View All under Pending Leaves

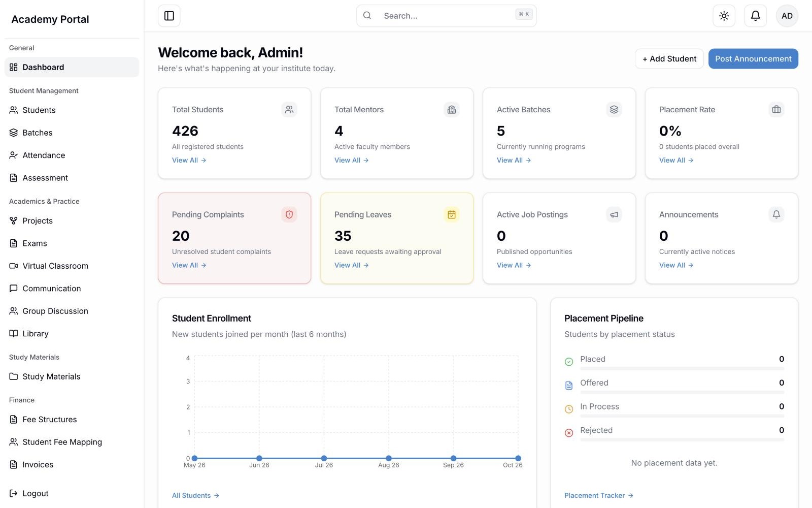[351, 265]
